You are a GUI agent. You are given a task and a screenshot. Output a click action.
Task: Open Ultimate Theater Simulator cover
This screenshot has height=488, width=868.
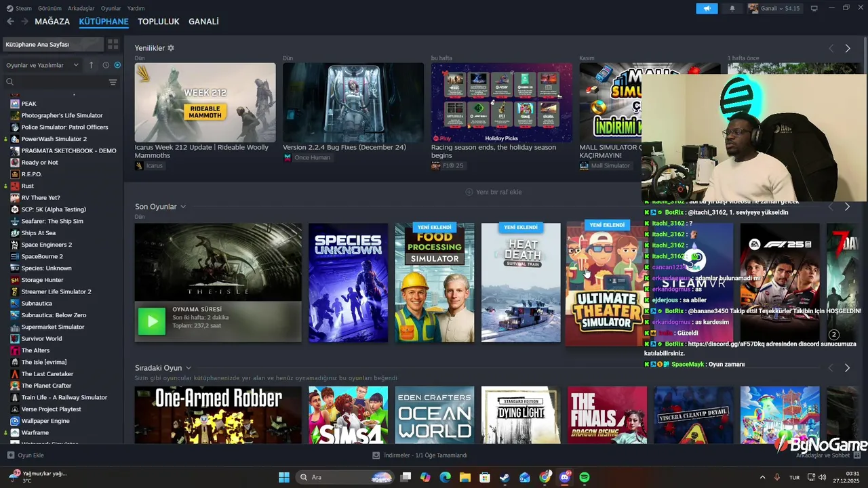coord(604,283)
